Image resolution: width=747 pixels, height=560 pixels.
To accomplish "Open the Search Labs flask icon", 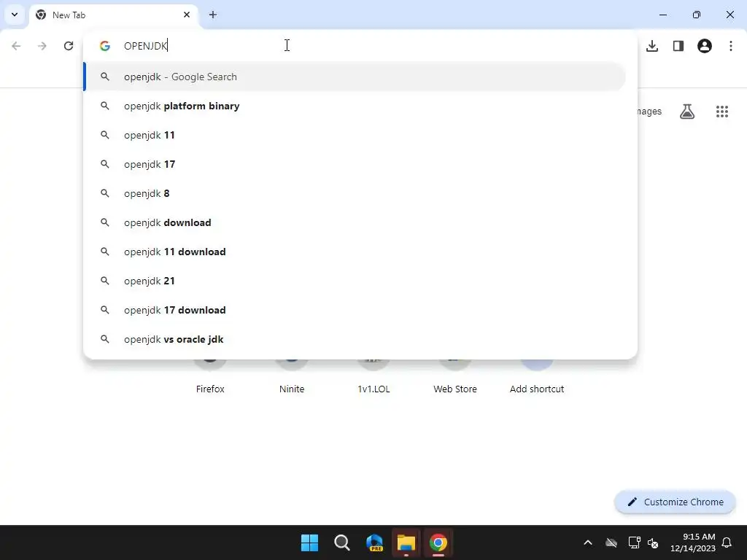I will [687, 112].
